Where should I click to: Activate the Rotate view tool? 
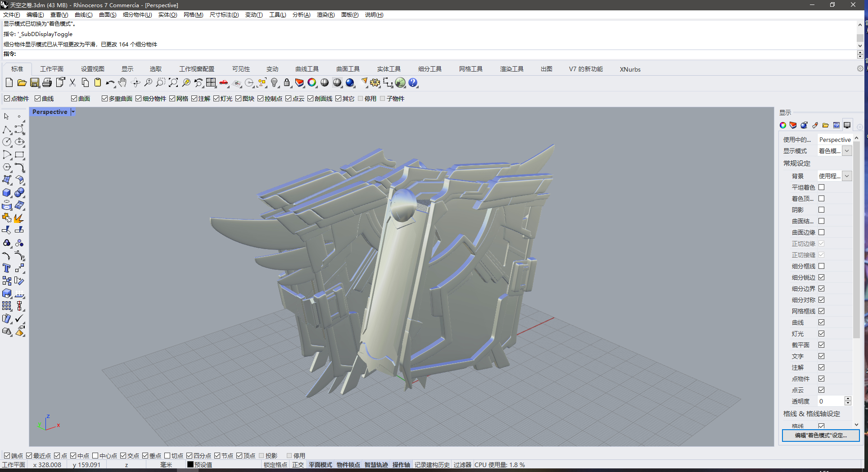coord(136,83)
